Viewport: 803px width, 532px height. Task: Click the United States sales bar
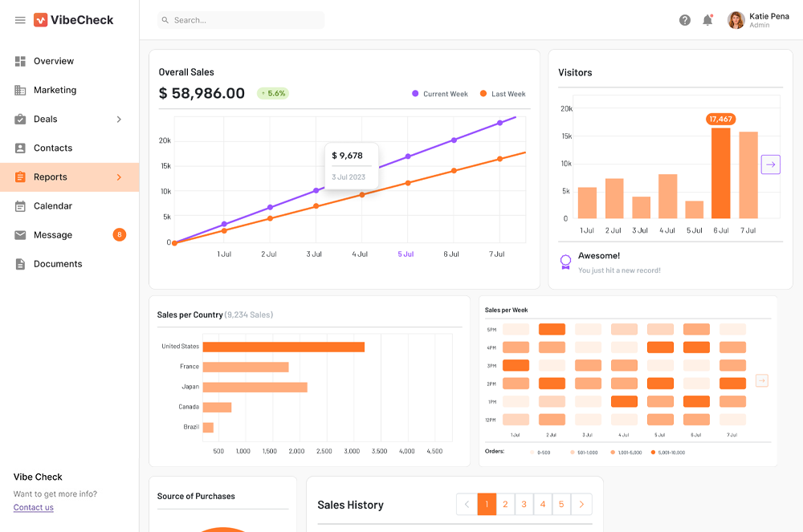point(283,347)
